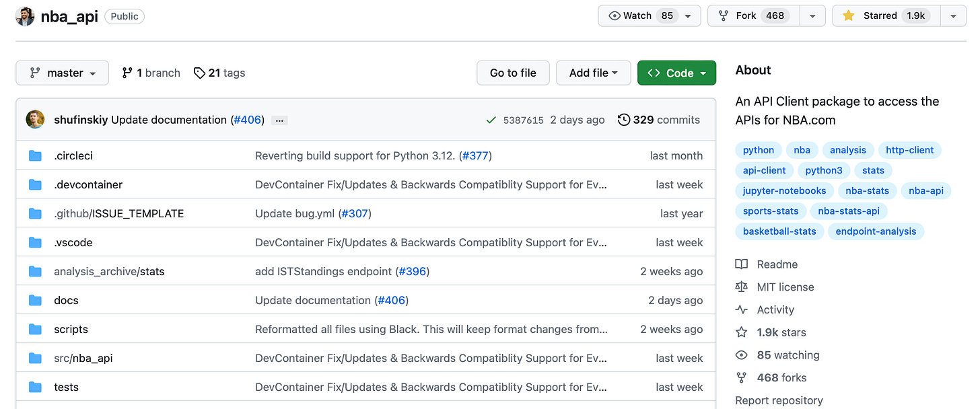The height and width of the screenshot is (409, 980).
Task: Open pull request #406 in the latest commit header
Action: [248, 120]
